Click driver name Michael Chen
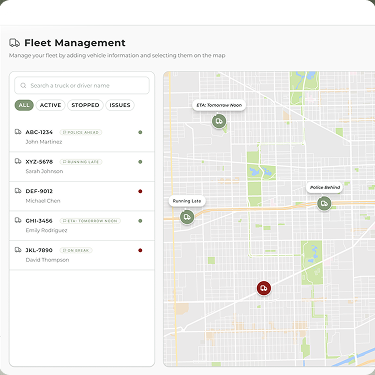This screenshot has width=375, height=375. [43, 201]
